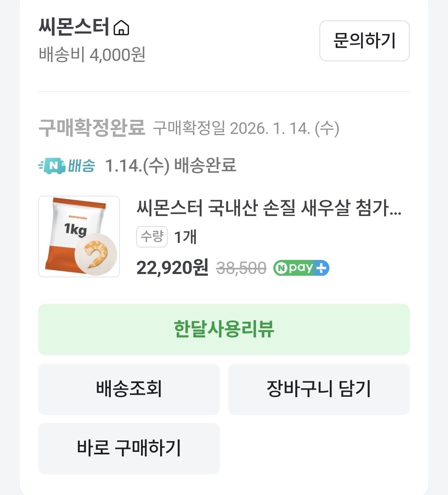The height and width of the screenshot is (495, 448).
Task: Tap the blue 배송 label text
Action: click(x=82, y=166)
